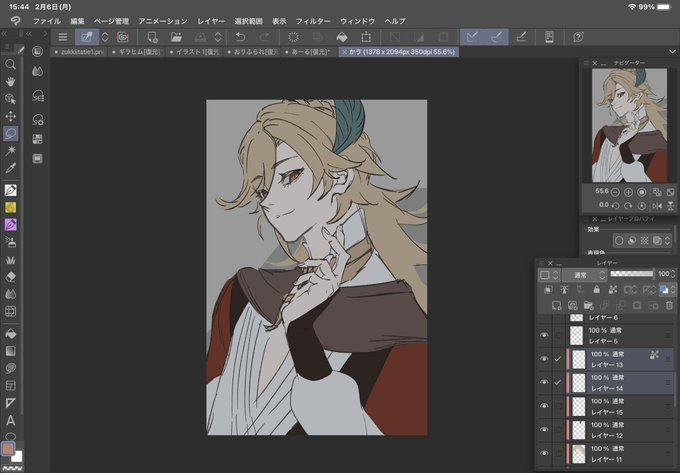Click stepper arrows beside save icon
Screen dimensions: 680x473
[x=218, y=37]
